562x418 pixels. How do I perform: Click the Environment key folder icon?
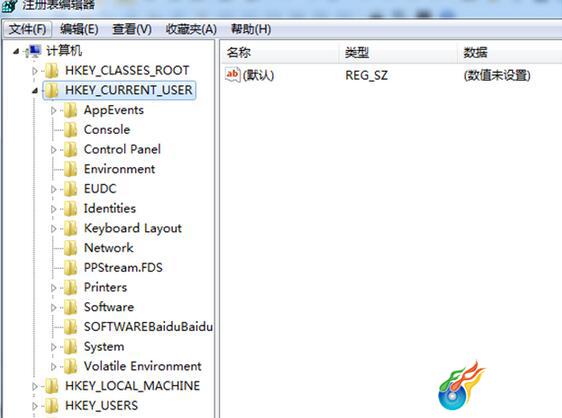pyautogui.click(x=70, y=169)
